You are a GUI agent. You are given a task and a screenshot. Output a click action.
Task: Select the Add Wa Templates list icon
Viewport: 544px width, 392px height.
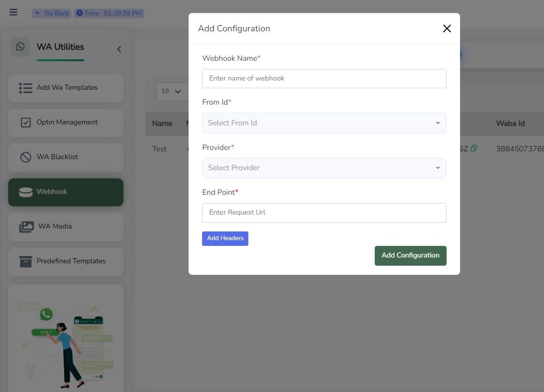point(26,88)
